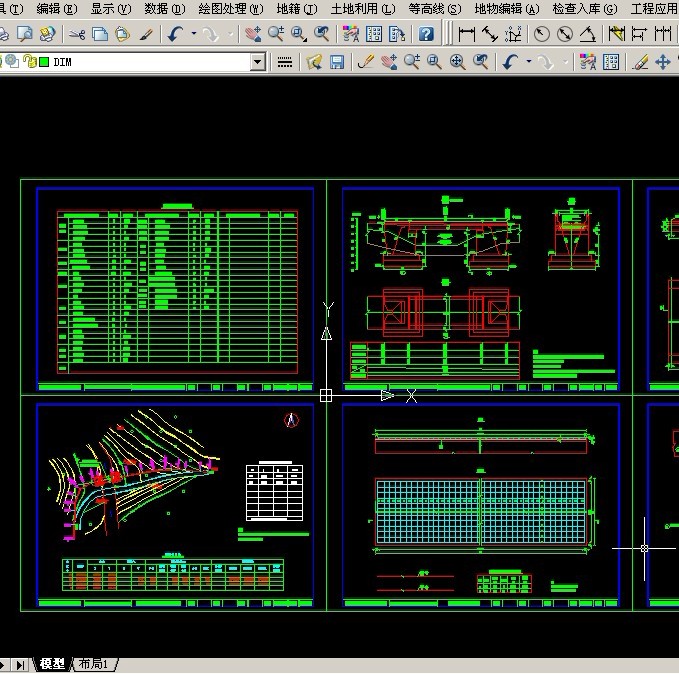Cut selection with the scissors icon

tap(77, 34)
